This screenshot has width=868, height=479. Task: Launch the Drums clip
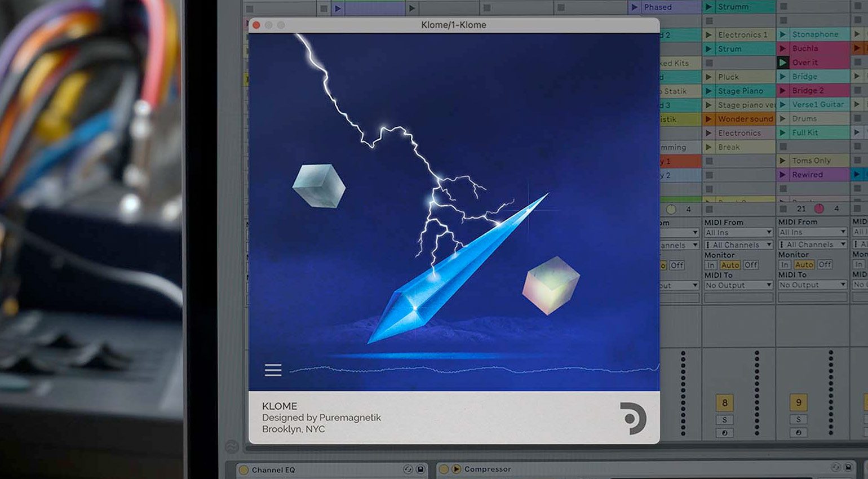[783, 118]
